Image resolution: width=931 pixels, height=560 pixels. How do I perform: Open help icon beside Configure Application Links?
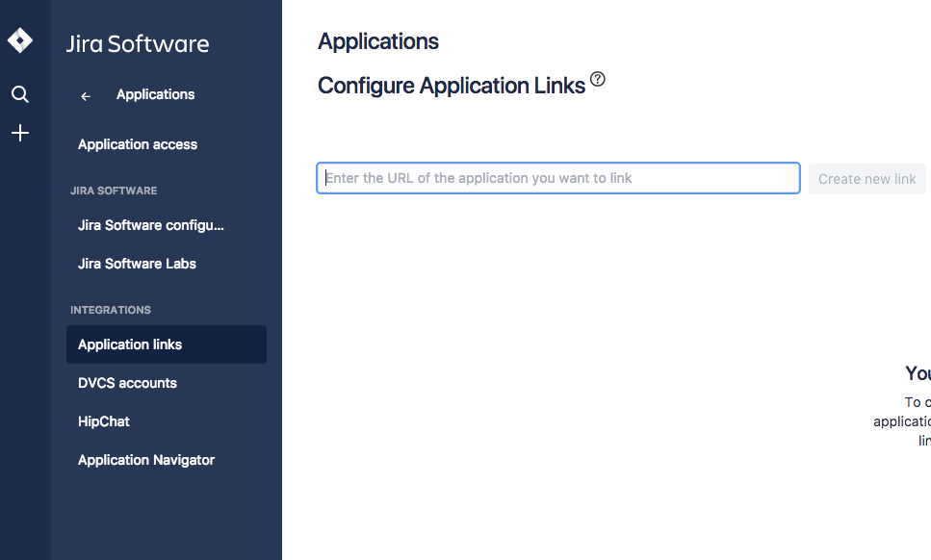598,80
